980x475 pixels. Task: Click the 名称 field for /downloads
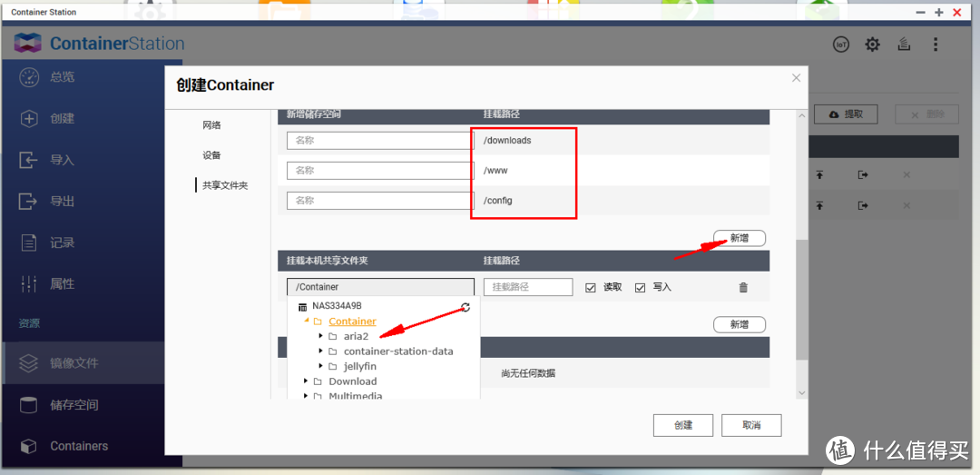tap(380, 141)
